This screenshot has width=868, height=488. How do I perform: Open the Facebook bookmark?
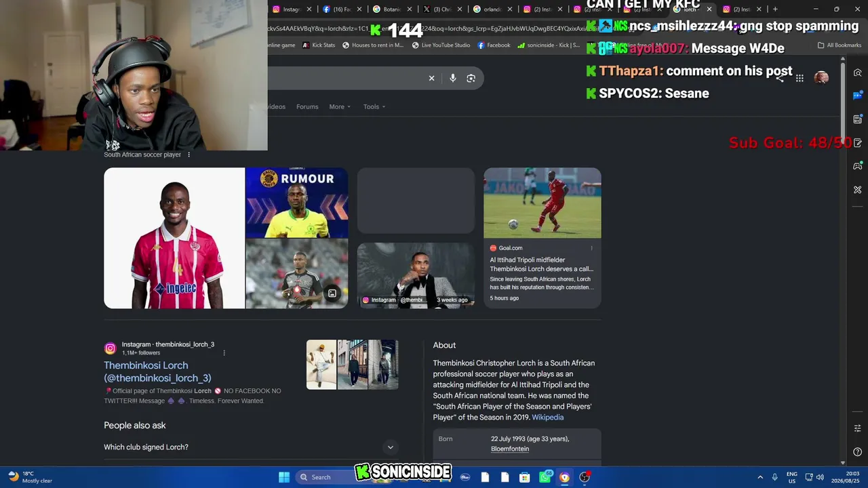(x=494, y=45)
